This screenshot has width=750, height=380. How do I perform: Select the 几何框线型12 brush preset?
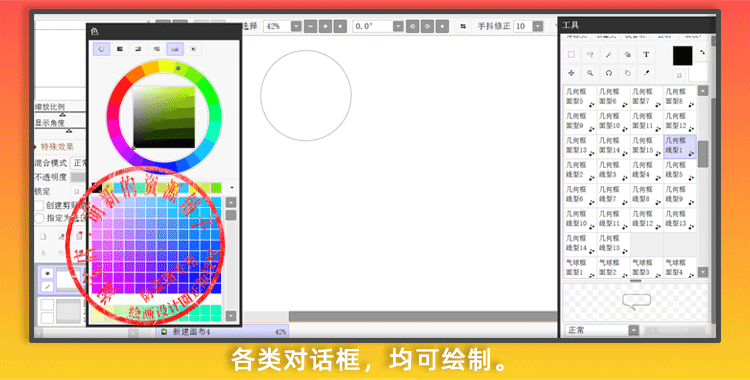pyautogui.click(x=646, y=219)
